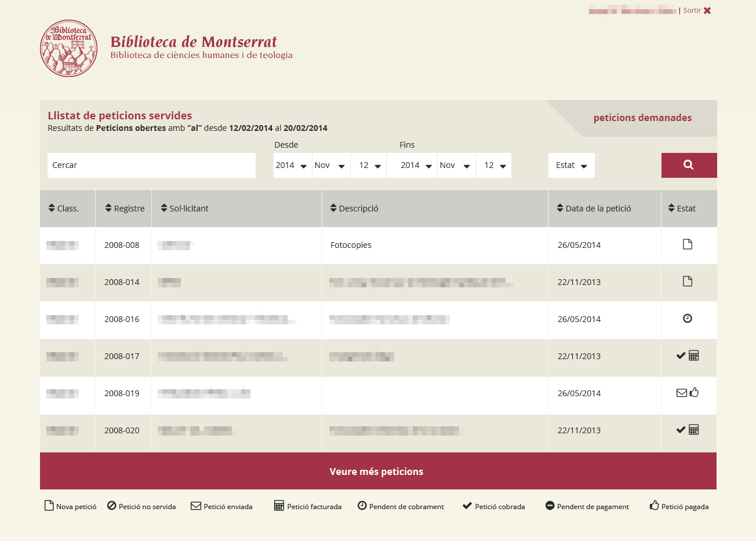Click the Biblioteca de Montserrat logo
The width and height of the screenshot is (756, 541).
pos(68,49)
